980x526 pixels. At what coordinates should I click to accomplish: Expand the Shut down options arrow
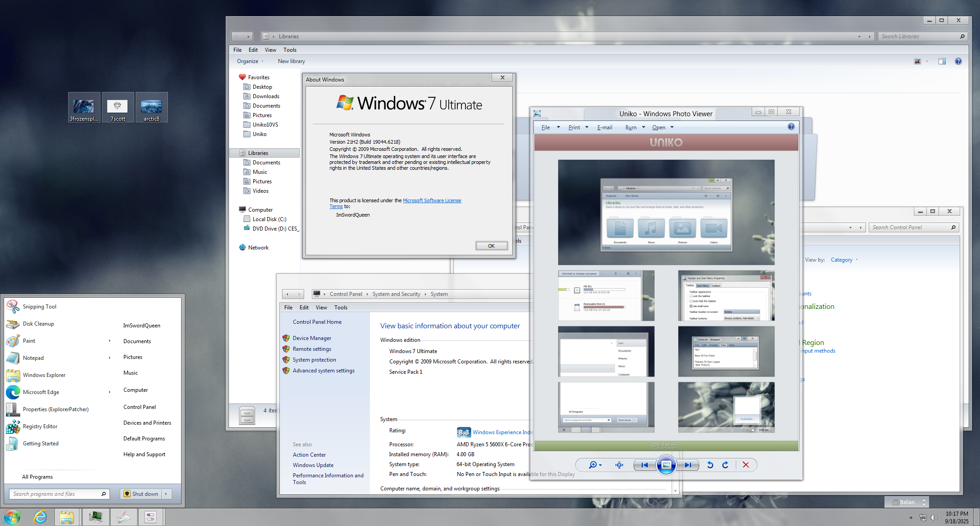pos(166,494)
